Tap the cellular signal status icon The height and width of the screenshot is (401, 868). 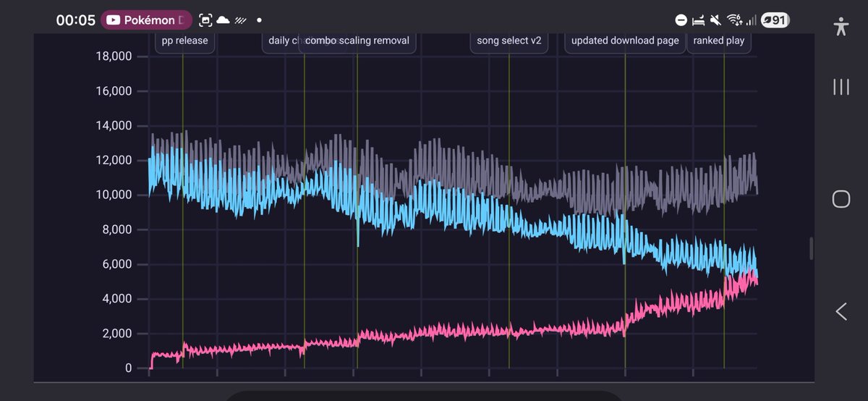[751, 20]
